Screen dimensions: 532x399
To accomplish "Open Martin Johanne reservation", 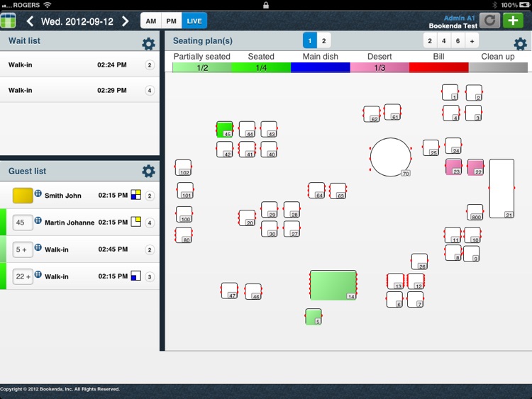I will point(79,223).
